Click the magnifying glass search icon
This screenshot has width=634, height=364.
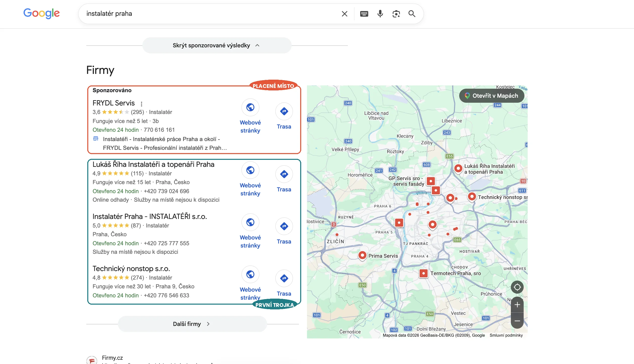412,14
